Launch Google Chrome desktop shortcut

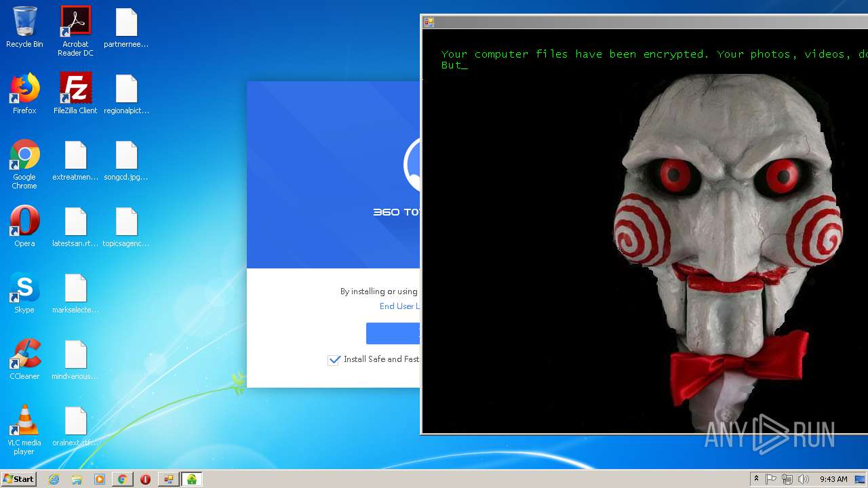[x=24, y=164]
